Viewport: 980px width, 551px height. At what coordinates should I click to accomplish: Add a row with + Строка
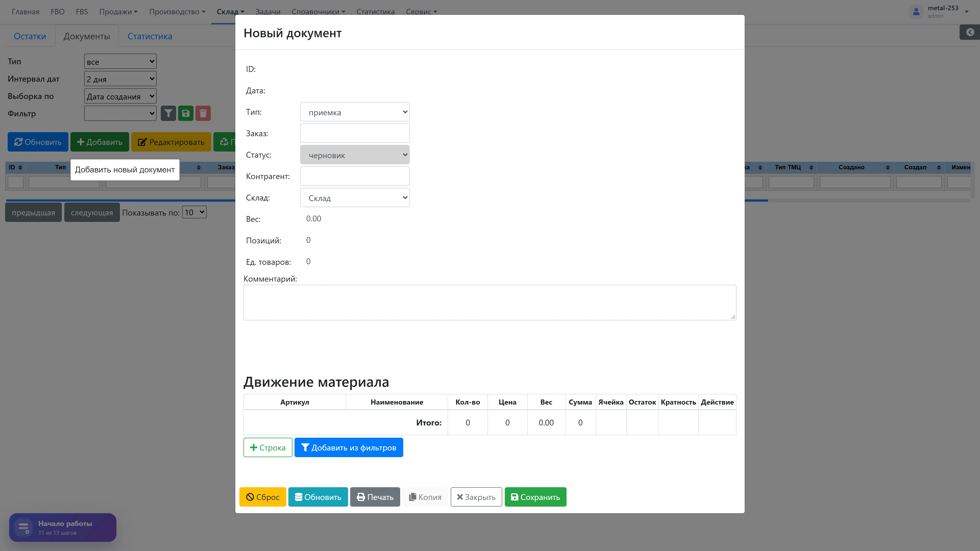pyautogui.click(x=268, y=448)
